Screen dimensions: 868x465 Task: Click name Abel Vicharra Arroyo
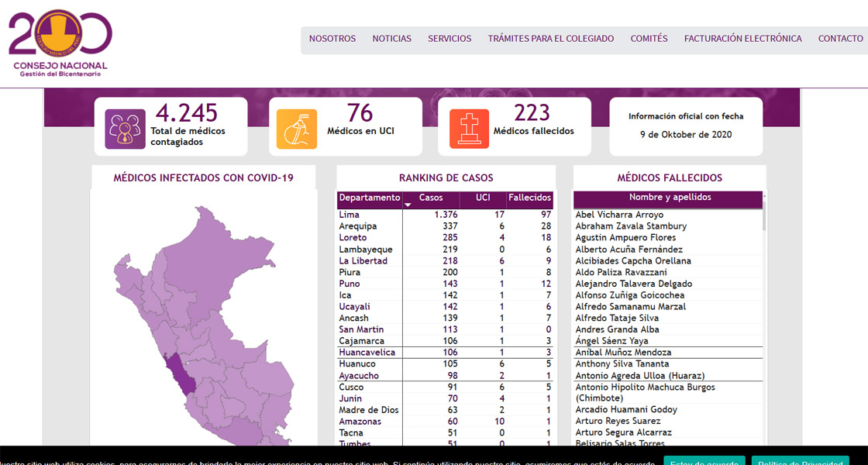coord(619,215)
